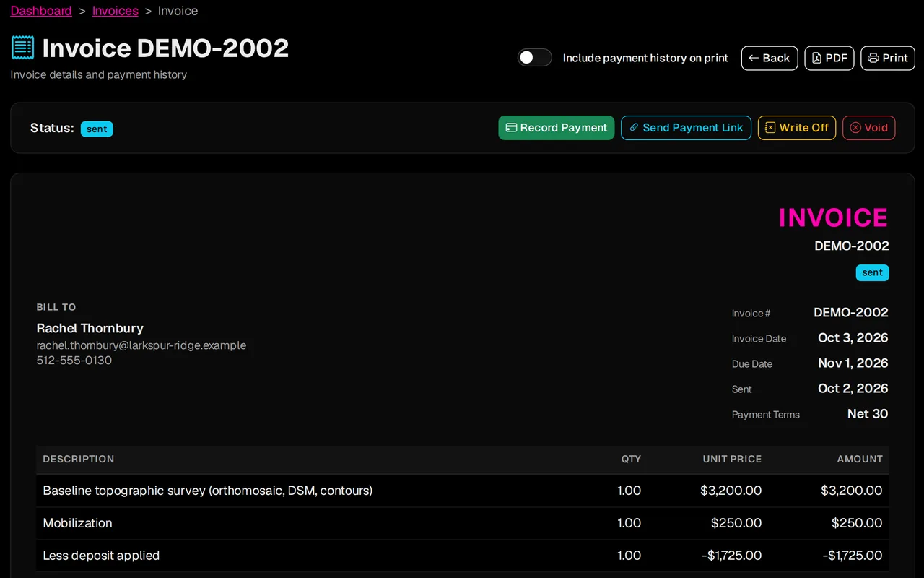924x578 pixels.
Task: Click the DESCRIPTION column header
Action: tap(79, 459)
